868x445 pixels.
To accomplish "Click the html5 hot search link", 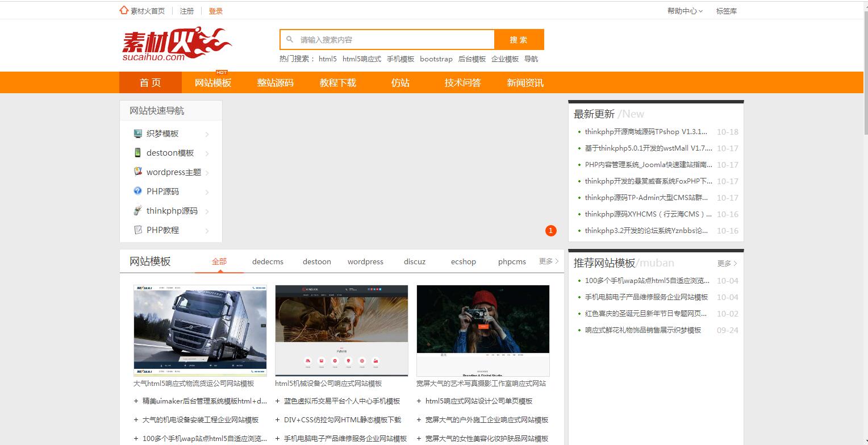I will [328, 59].
